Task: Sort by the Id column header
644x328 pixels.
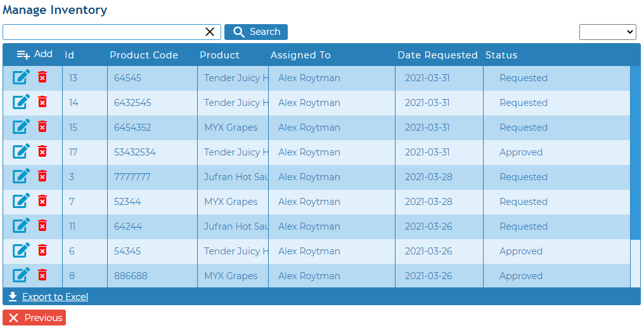Action: coord(70,55)
